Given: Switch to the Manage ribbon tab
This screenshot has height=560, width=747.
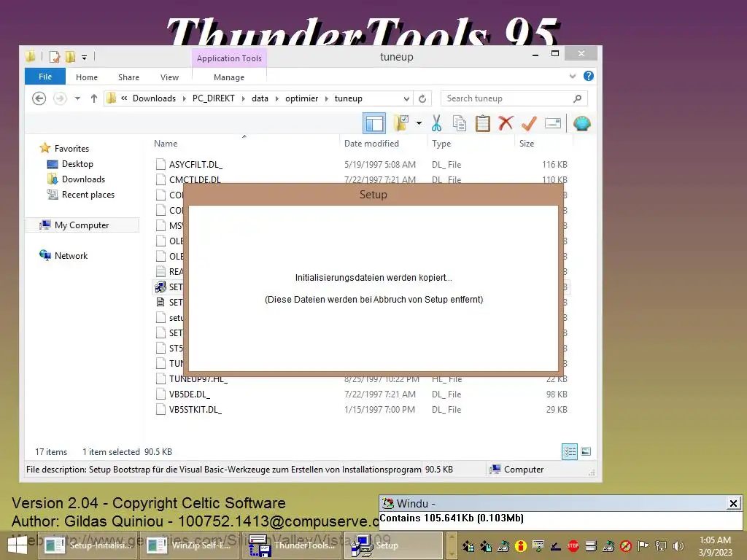Looking at the screenshot, I should (x=229, y=77).
